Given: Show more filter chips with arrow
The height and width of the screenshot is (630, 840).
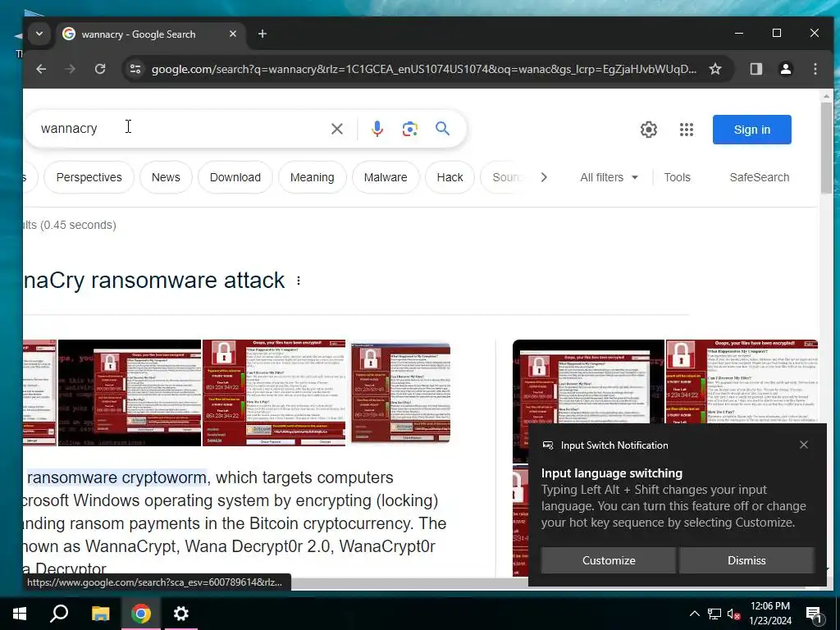Looking at the screenshot, I should point(544,177).
